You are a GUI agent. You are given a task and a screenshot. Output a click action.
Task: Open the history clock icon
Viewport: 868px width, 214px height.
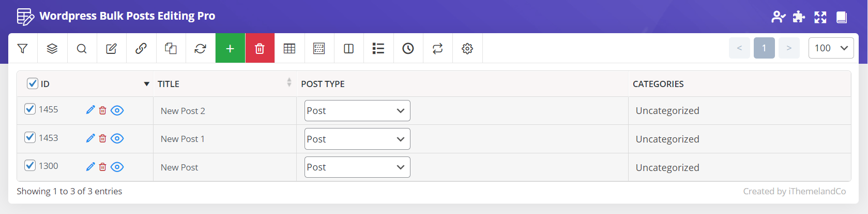[x=408, y=48]
